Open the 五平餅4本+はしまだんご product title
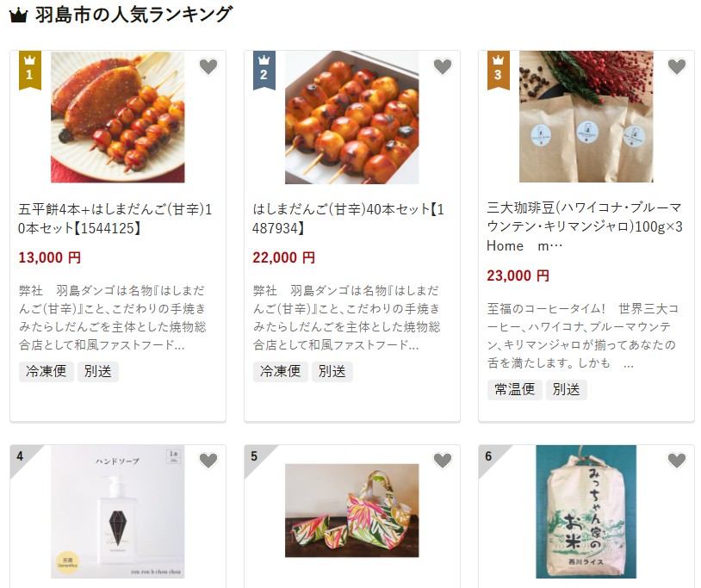The image size is (701, 588). coord(115,219)
